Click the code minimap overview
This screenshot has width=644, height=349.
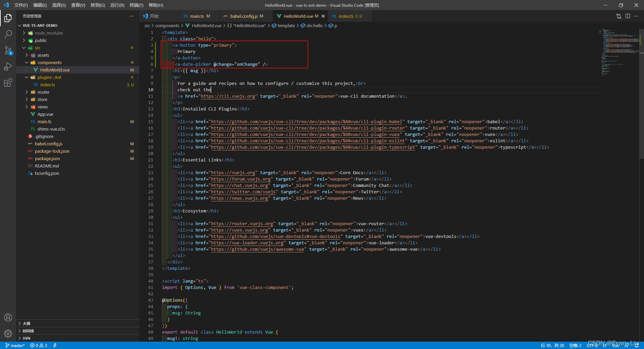[x=620, y=52]
